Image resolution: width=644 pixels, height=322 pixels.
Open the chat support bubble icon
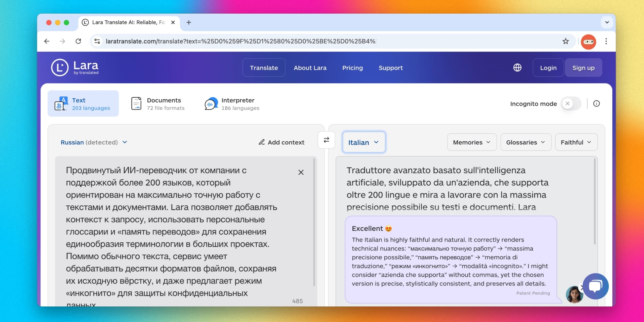[595, 286]
